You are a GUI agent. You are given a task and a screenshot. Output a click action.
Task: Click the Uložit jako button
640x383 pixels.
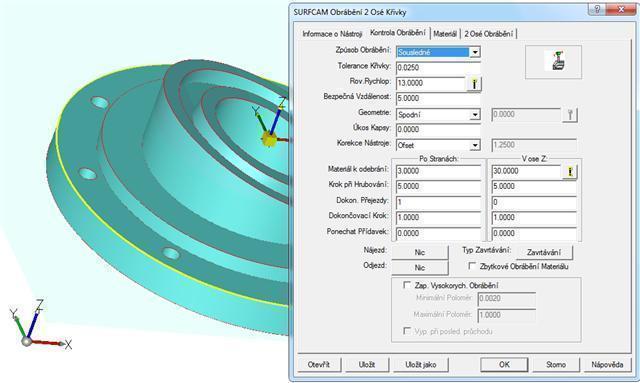click(420, 365)
